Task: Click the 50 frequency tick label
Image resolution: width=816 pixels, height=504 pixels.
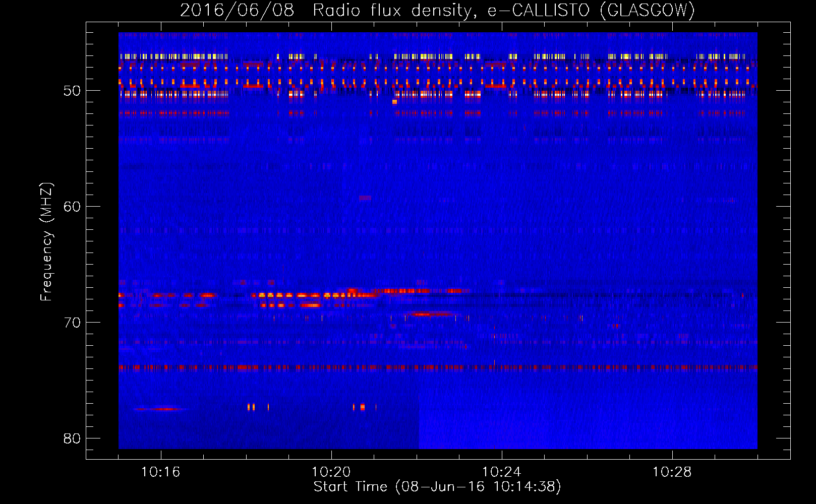Action: (72, 91)
